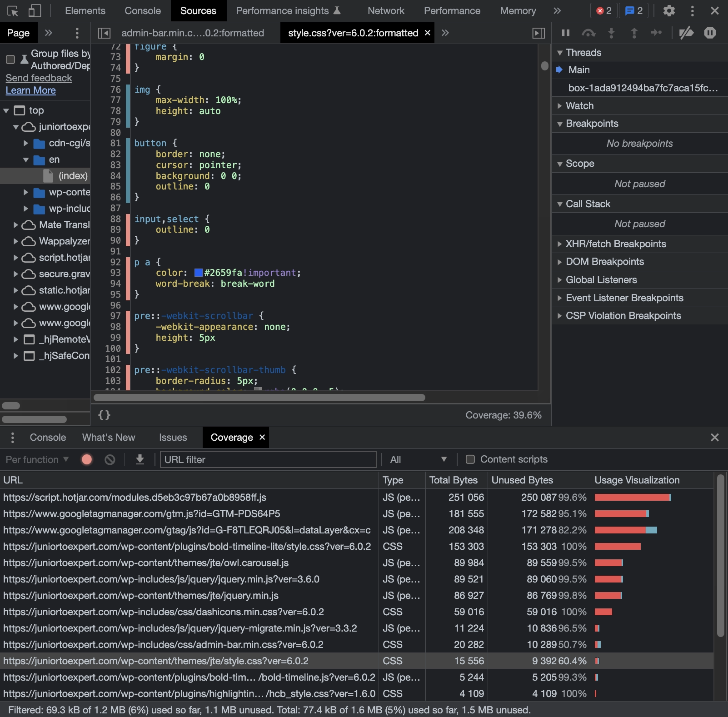Click the Learn More link
The height and width of the screenshot is (717, 728).
30,90
